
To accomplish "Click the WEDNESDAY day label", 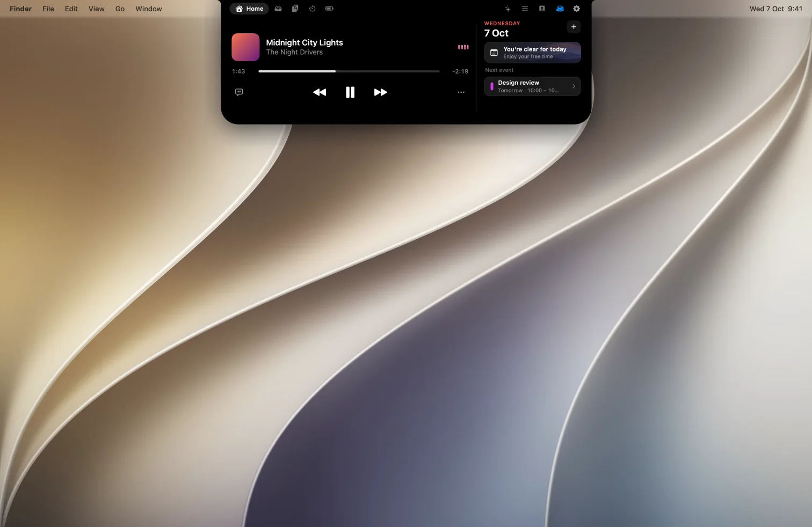I will [x=502, y=24].
